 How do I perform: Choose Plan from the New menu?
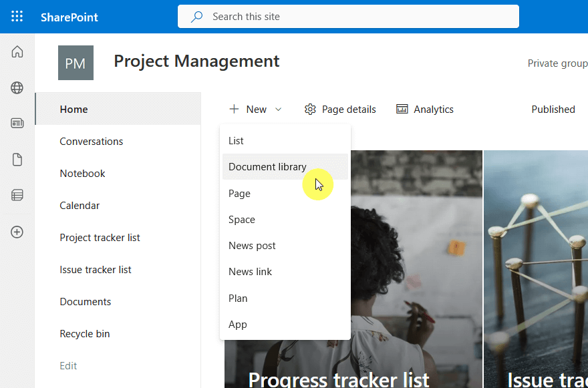[x=285, y=299]
